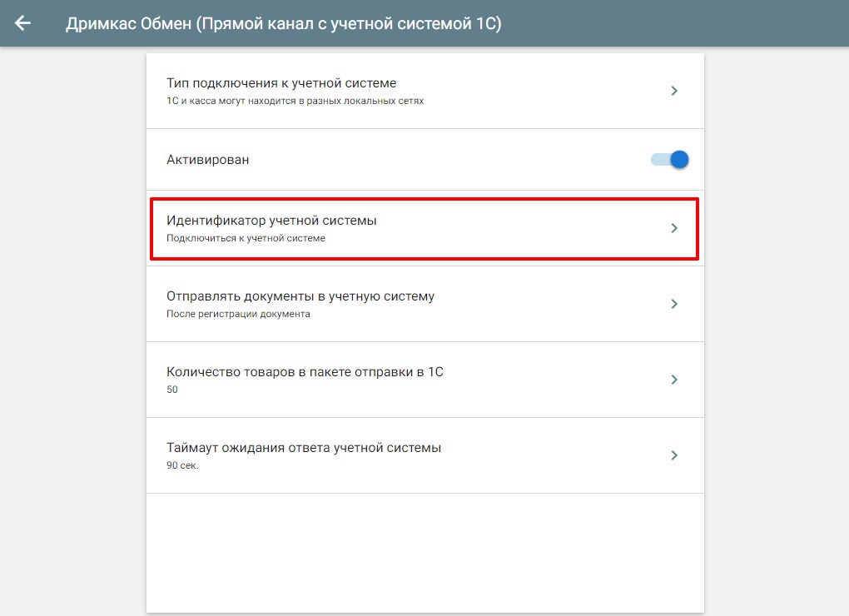
Task: Click the packet quantity value 50
Action: [x=172, y=390]
